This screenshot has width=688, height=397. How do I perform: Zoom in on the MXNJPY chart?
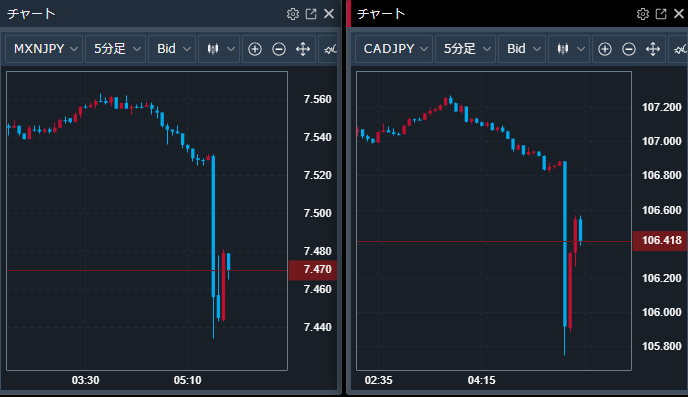255,49
